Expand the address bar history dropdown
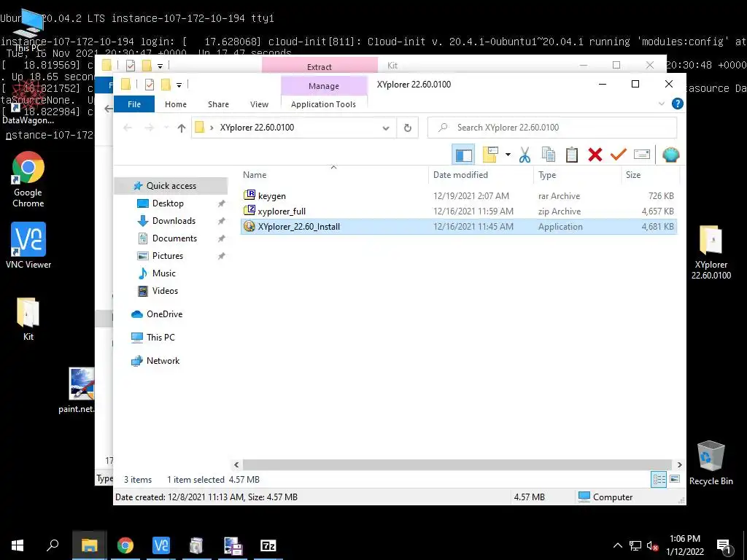 coord(386,128)
